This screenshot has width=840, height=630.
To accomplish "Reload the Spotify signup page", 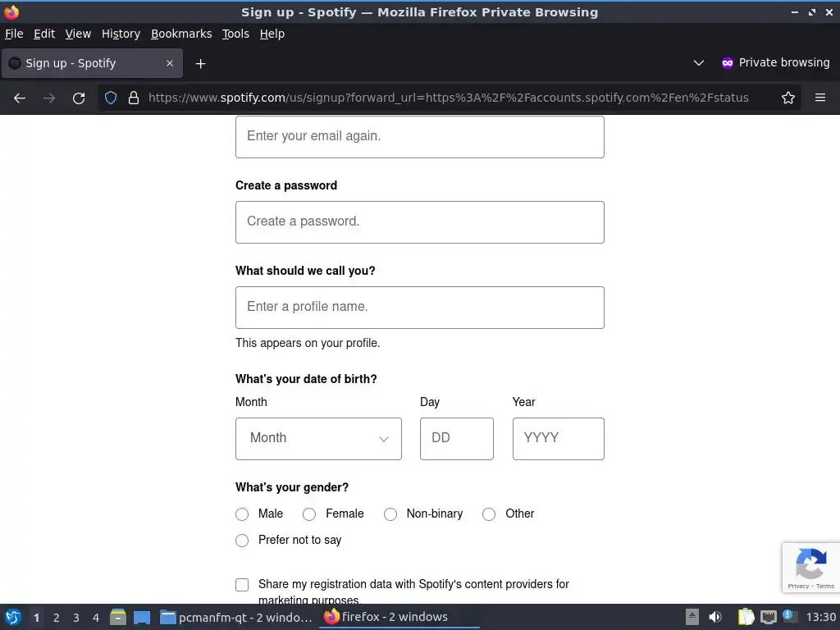I will [79, 98].
